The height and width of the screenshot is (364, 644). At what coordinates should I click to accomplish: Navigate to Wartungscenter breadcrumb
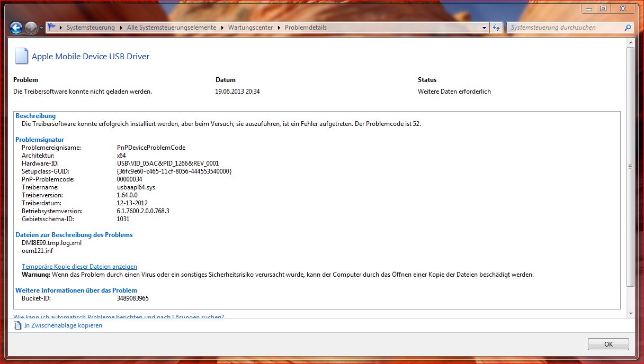coord(251,28)
